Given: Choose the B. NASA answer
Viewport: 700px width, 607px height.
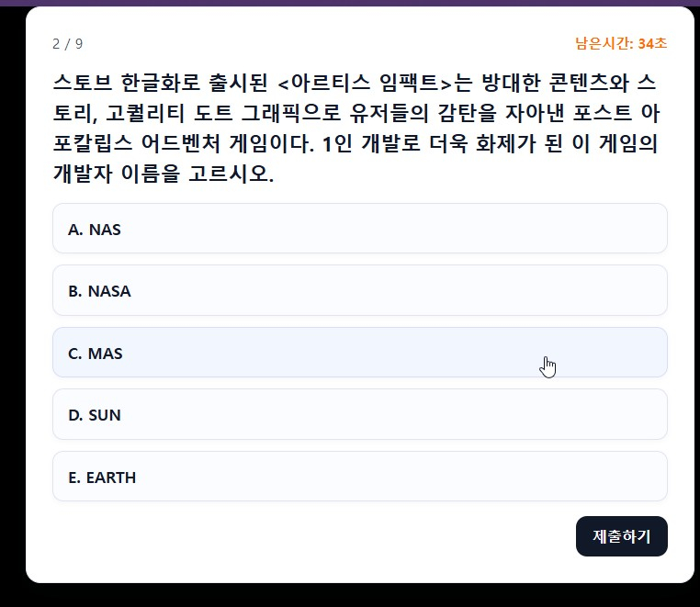Looking at the screenshot, I should coord(359,291).
